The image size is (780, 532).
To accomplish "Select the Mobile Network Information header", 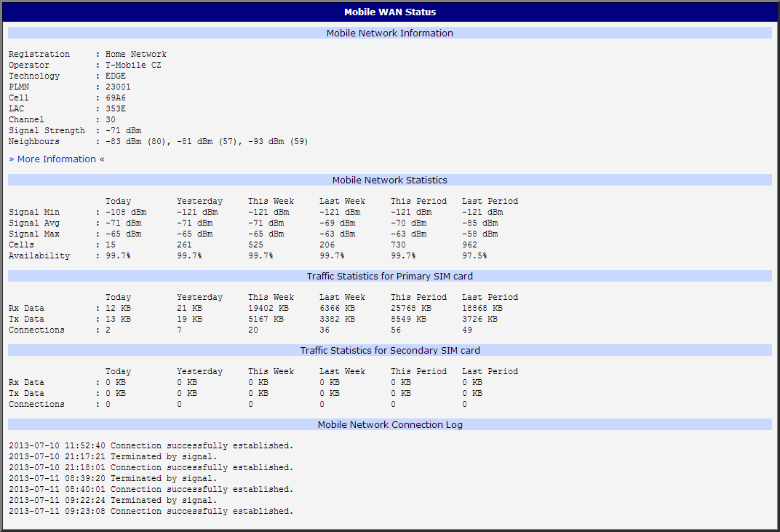I will [390, 33].
